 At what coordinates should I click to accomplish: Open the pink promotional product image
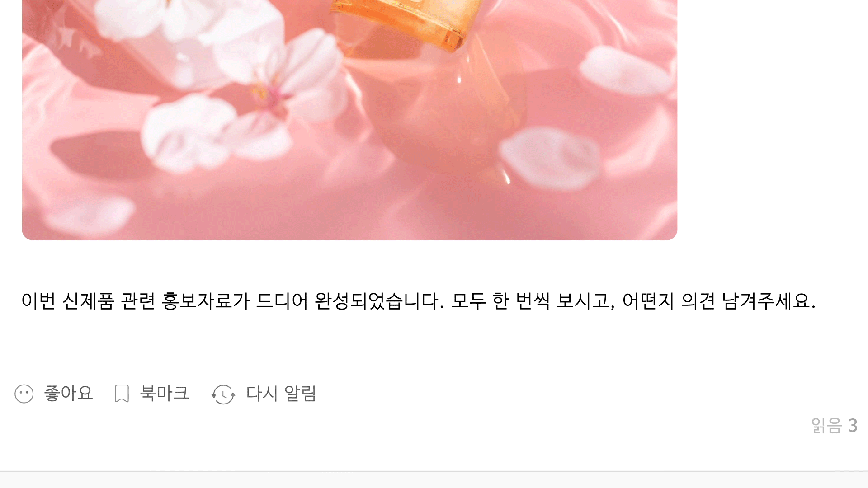pos(349,120)
